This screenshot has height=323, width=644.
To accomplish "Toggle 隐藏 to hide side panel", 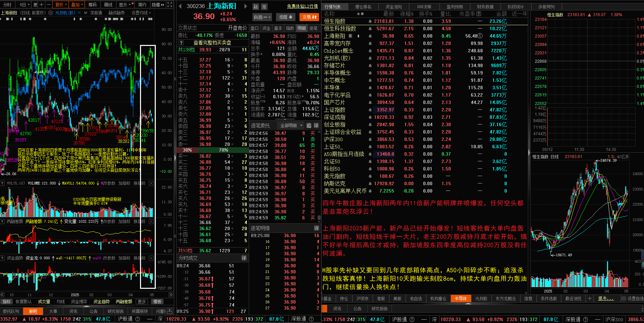I will (x=158, y=5).
